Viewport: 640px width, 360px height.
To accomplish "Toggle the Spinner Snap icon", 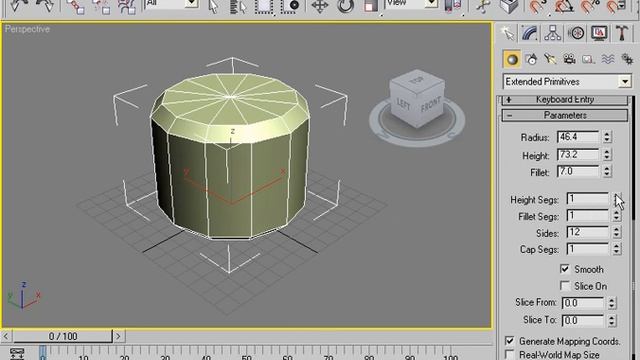I will tap(615, 7).
